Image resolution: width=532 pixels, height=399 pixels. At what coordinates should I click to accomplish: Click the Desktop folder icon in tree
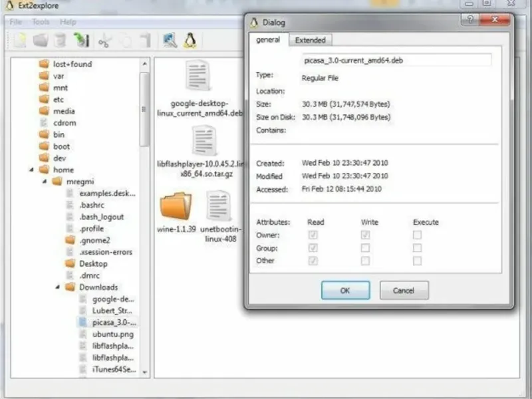click(x=70, y=263)
